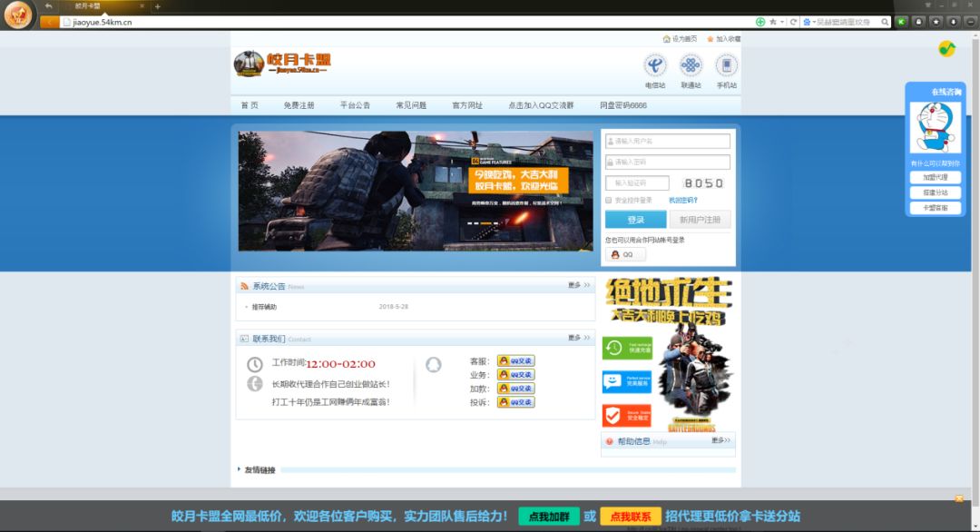The height and width of the screenshot is (532, 980).
Task: Expand 更多 in 帮助信息 section
Action: [x=720, y=440]
